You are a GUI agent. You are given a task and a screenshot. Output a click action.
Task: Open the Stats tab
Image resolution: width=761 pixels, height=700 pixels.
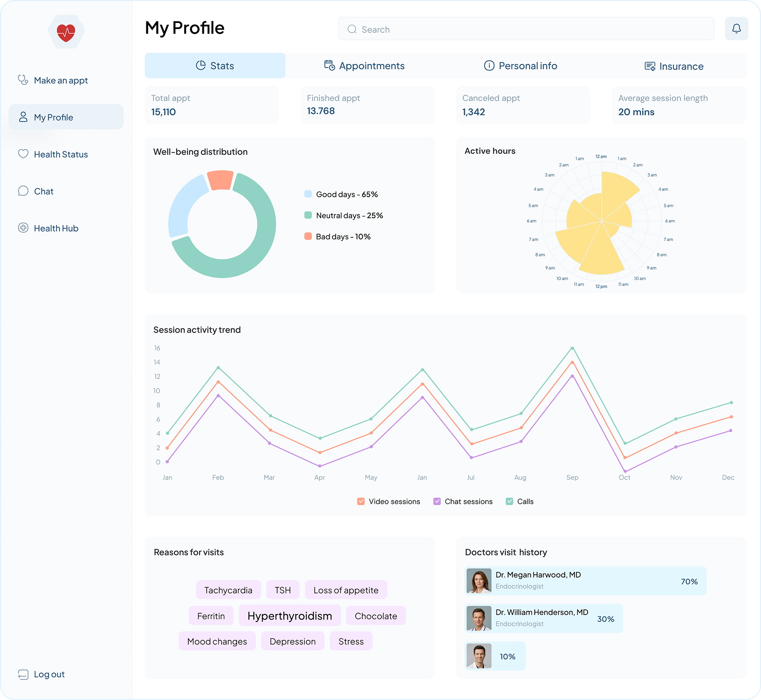pyautogui.click(x=215, y=65)
